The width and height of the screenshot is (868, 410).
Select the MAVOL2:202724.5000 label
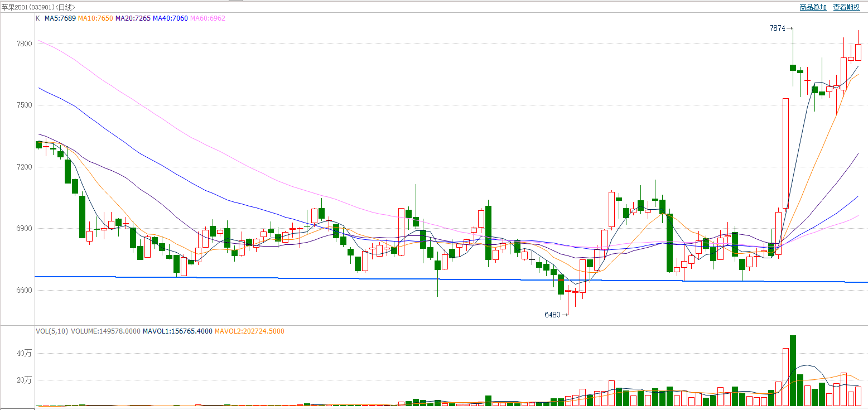click(x=249, y=331)
